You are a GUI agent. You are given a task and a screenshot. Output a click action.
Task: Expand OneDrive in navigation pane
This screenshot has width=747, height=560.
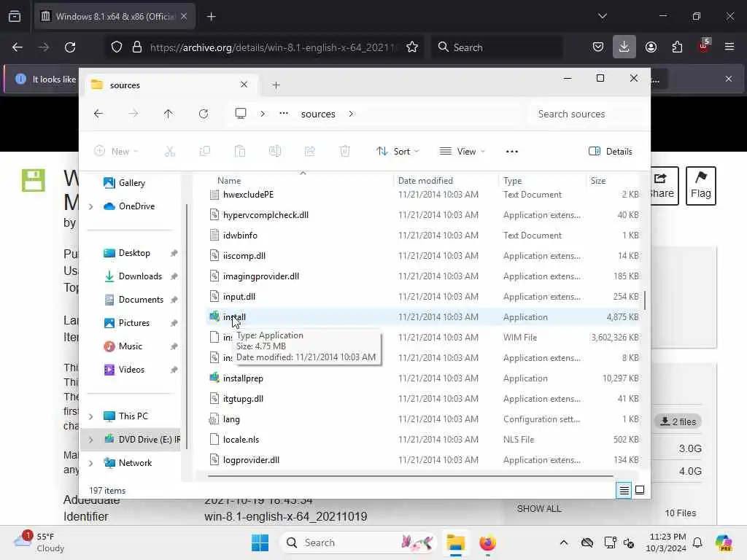(90, 206)
